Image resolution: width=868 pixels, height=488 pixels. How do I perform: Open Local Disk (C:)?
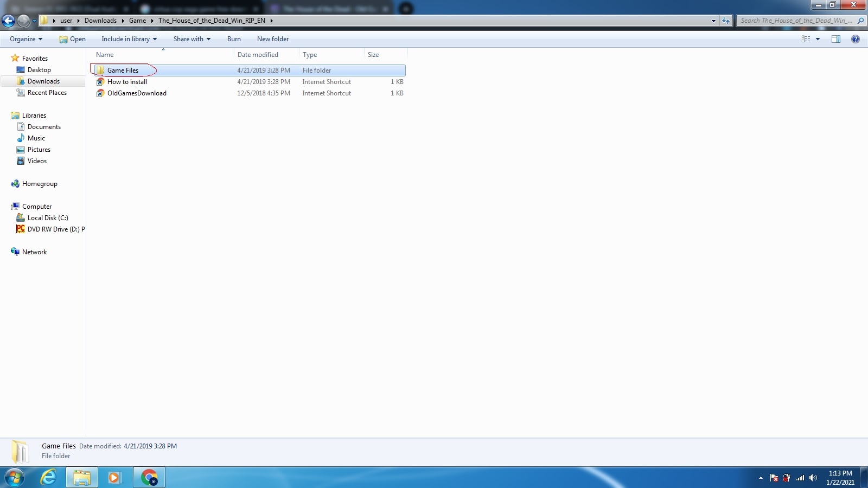48,218
